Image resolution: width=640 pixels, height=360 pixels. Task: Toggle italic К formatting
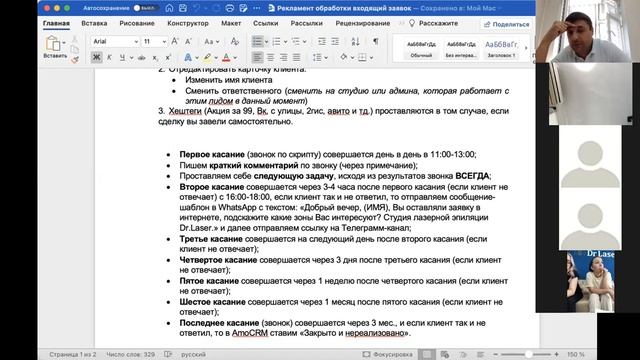109,58
